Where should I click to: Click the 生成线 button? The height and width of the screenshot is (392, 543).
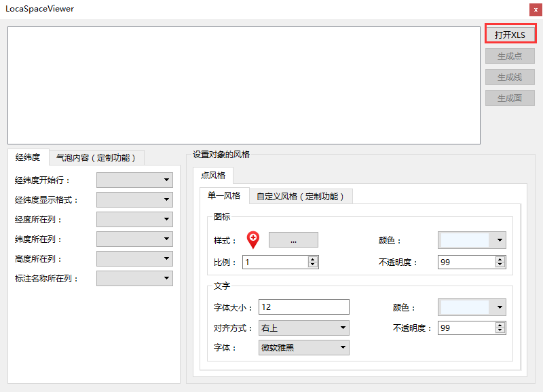510,77
